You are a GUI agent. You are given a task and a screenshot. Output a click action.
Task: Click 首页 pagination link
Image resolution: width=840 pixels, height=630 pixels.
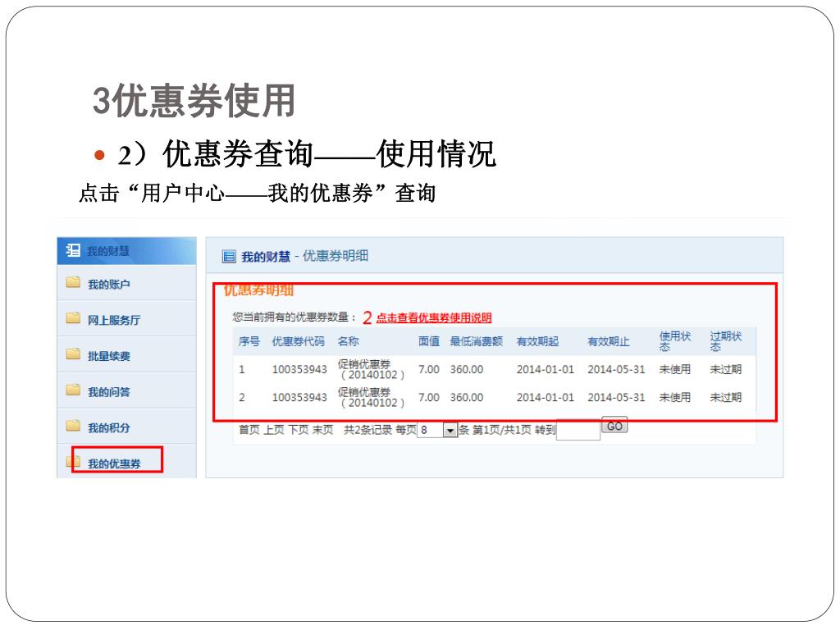tap(249, 430)
